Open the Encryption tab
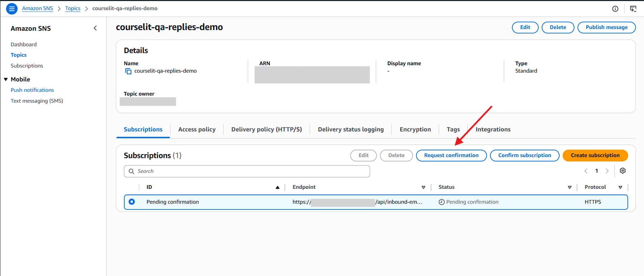644x276 pixels. click(x=415, y=129)
